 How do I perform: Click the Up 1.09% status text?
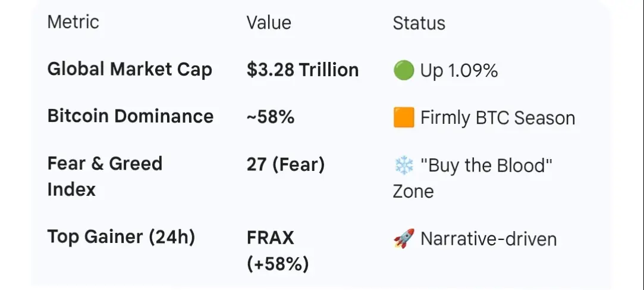pyautogui.click(x=458, y=71)
